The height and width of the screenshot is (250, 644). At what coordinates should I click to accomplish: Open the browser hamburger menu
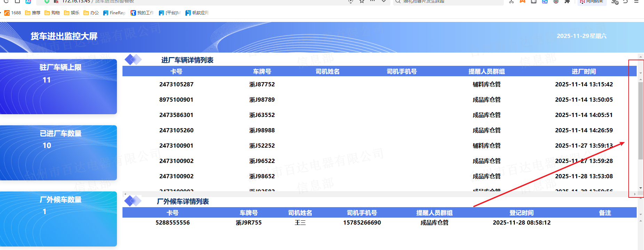click(x=636, y=1)
